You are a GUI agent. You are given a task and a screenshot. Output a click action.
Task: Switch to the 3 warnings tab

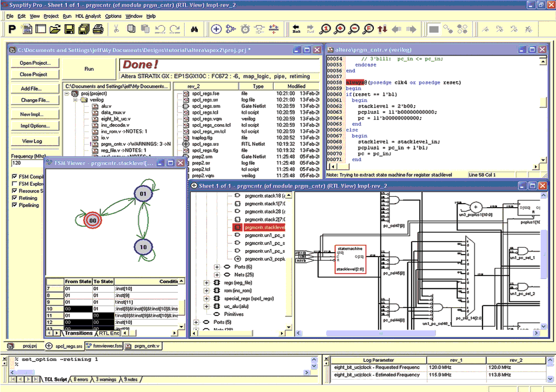pos(106,380)
